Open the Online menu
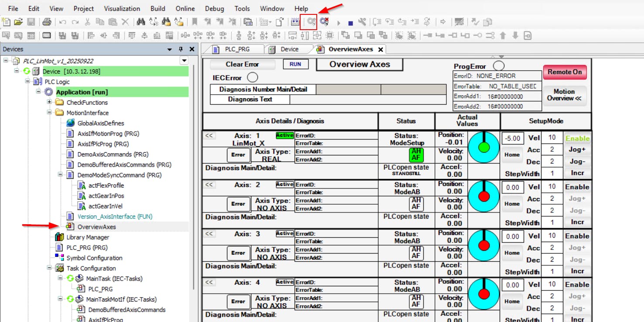Image resolution: width=644 pixels, height=322 pixels. pos(185,8)
